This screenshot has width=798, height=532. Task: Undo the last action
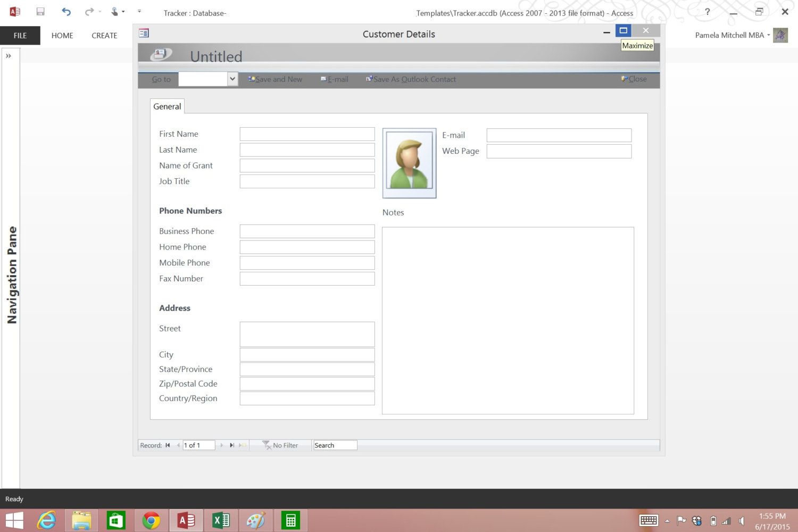(66, 12)
